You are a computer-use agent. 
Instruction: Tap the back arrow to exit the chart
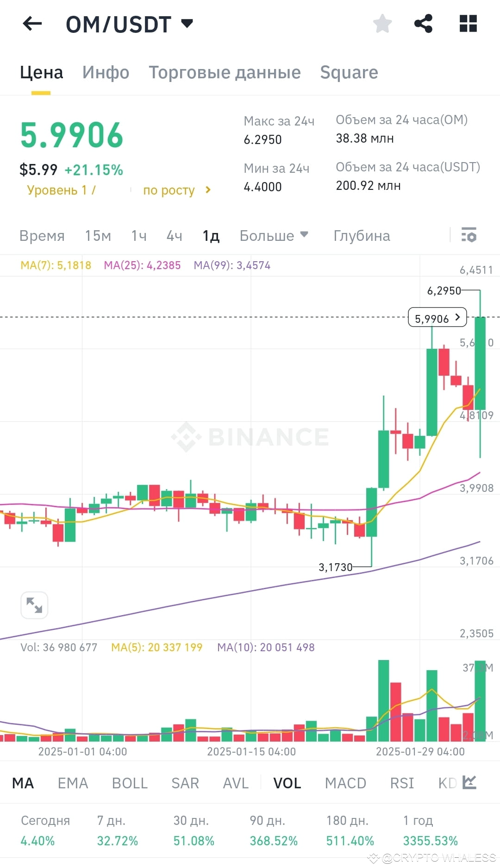31,24
